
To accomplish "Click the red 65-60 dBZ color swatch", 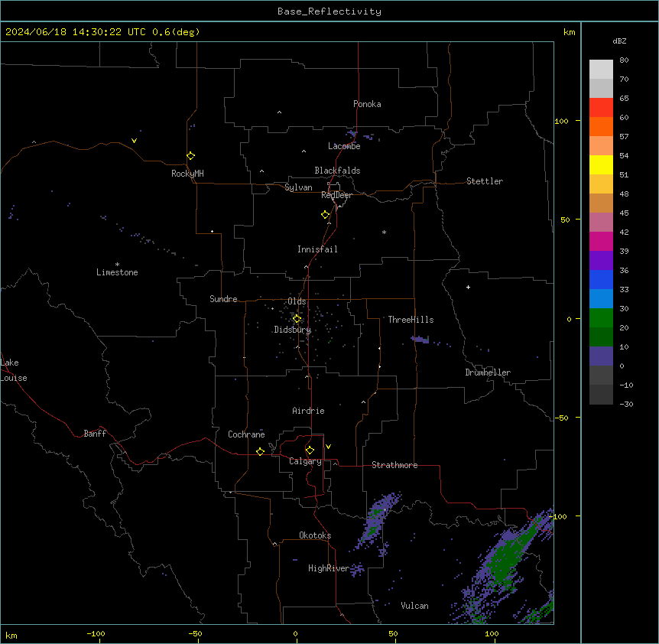I will click(601, 108).
